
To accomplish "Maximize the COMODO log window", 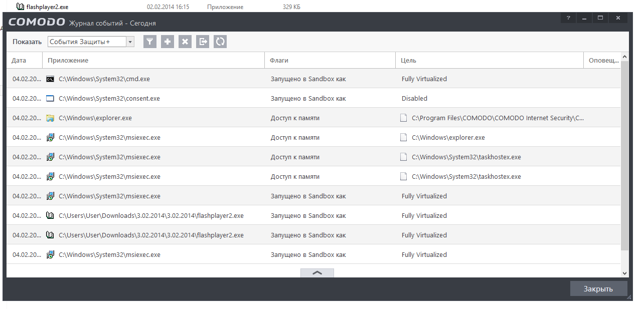I will (600, 18).
